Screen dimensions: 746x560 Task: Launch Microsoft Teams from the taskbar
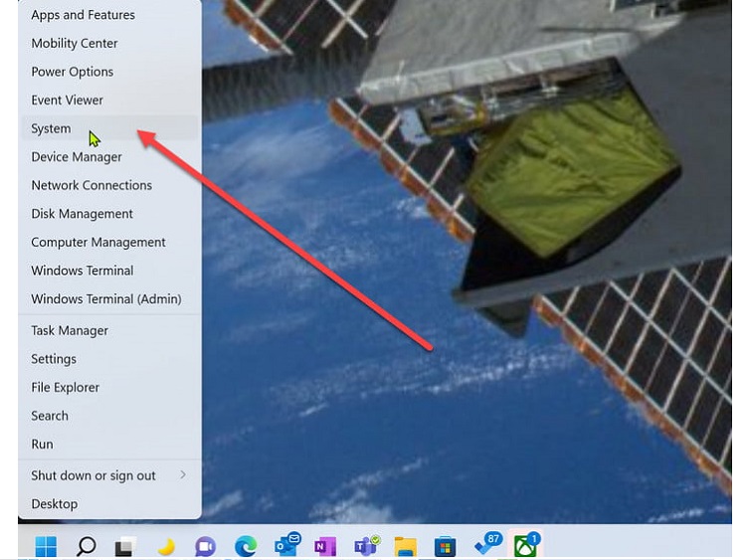tap(366, 546)
